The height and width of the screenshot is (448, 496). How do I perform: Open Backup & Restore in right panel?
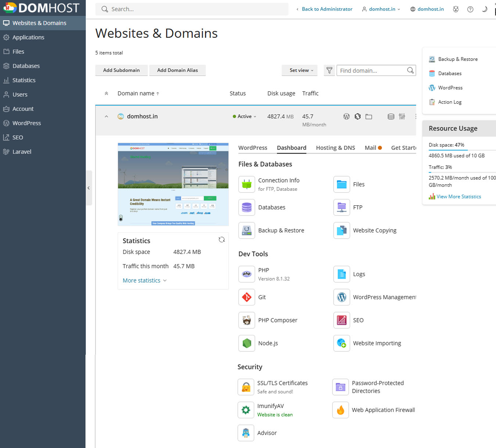pyautogui.click(x=458, y=59)
